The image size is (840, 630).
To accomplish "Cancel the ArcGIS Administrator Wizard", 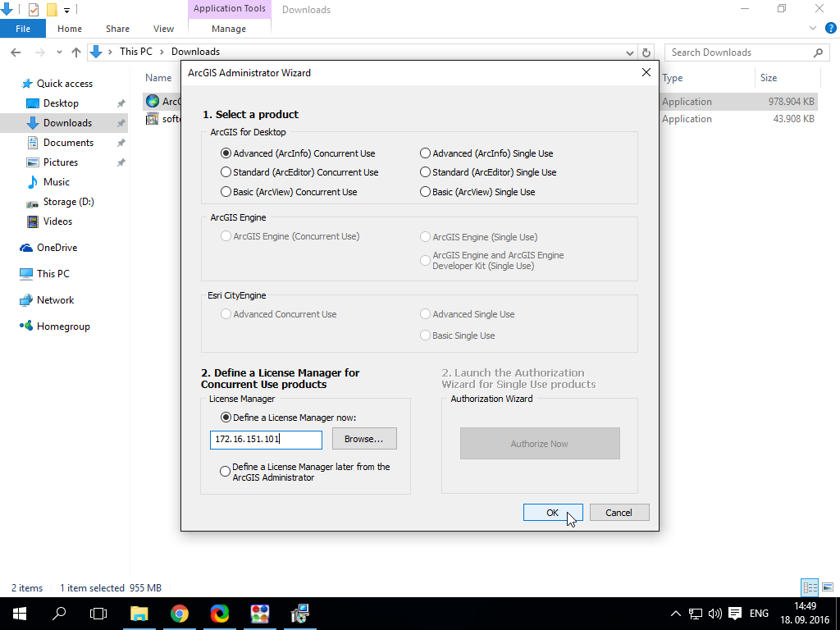I will (619, 512).
